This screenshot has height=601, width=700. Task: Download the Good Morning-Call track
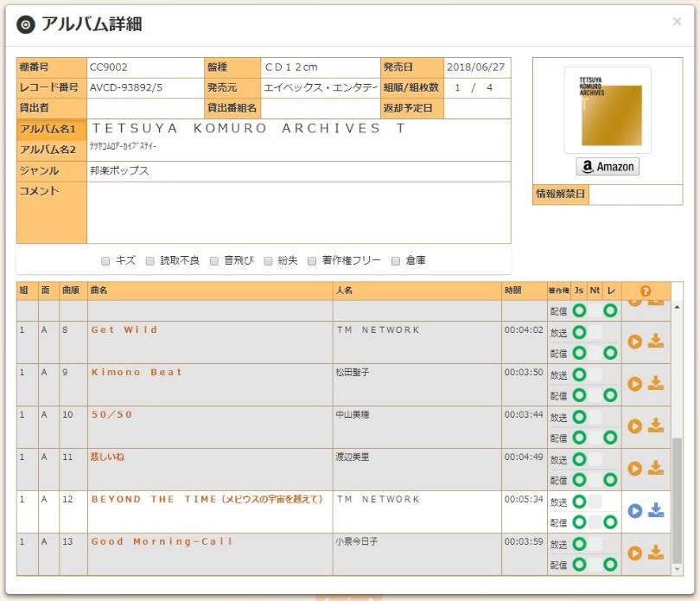click(x=655, y=553)
